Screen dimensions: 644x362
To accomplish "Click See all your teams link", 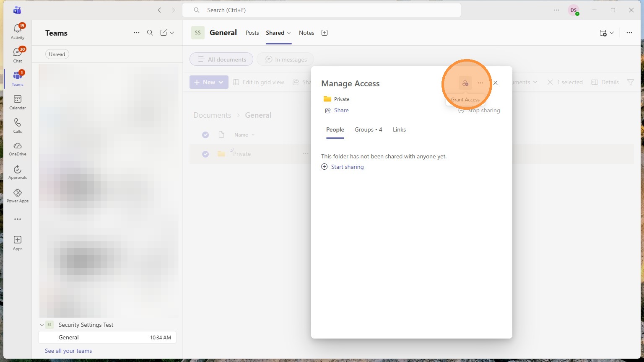I will tap(68, 351).
